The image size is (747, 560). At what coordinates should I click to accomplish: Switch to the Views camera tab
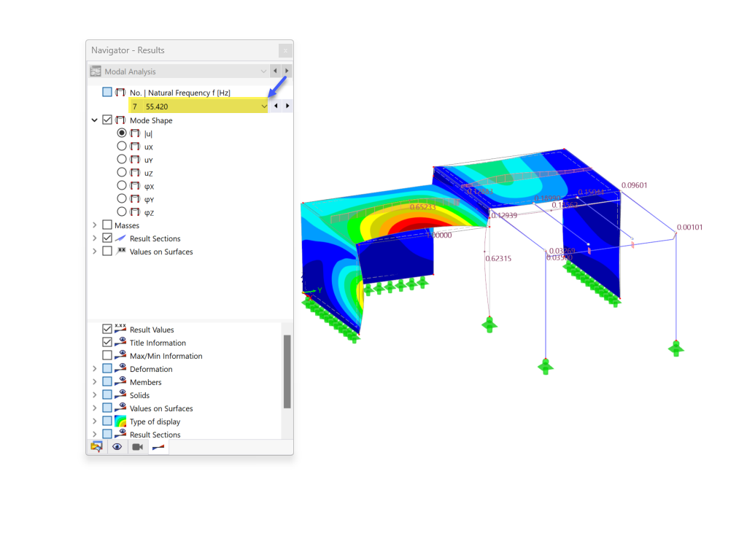click(138, 447)
